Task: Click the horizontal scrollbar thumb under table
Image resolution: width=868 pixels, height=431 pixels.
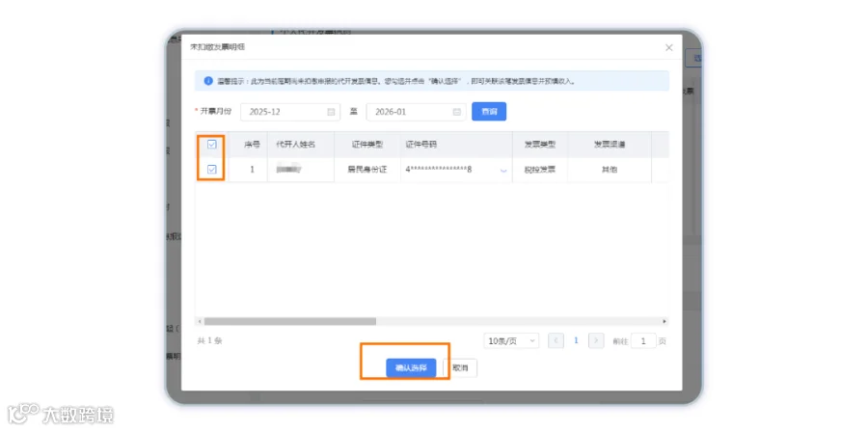Action: (x=289, y=321)
